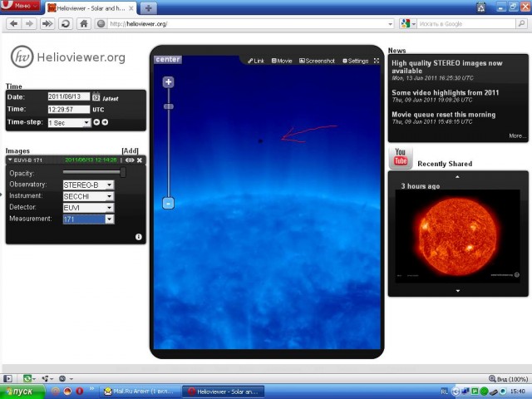The width and height of the screenshot is (532, 399).
Task: Click the Opera sync status icon
Action: (x=27, y=378)
